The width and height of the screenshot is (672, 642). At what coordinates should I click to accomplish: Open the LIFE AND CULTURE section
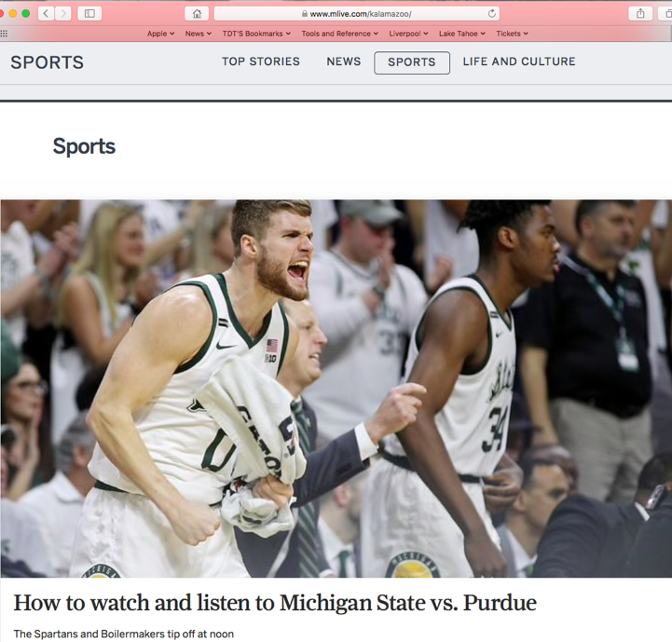[x=519, y=61]
